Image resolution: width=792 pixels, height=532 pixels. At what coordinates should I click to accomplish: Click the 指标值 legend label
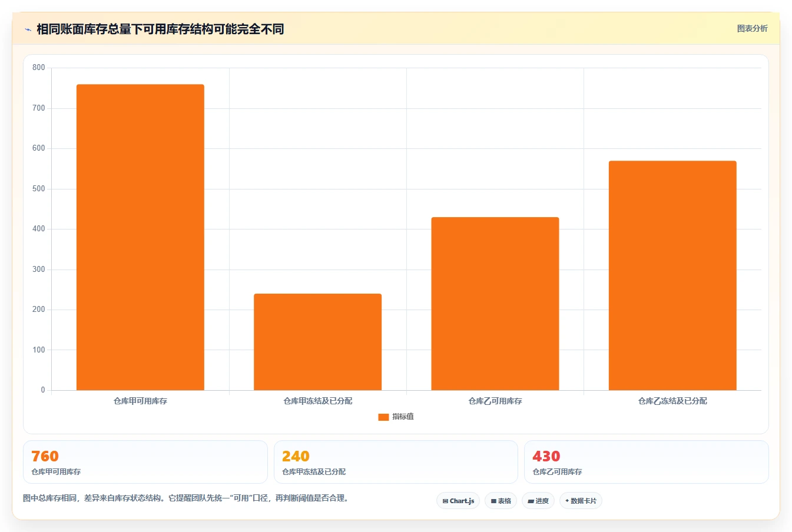click(x=403, y=417)
